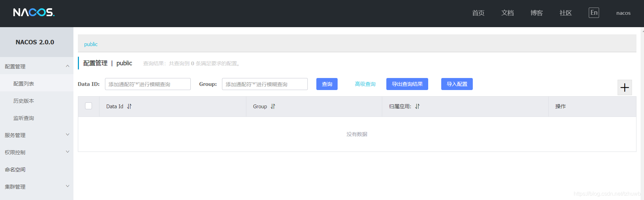
Task: Sort by Data Id column arrows
Action: click(129, 107)
